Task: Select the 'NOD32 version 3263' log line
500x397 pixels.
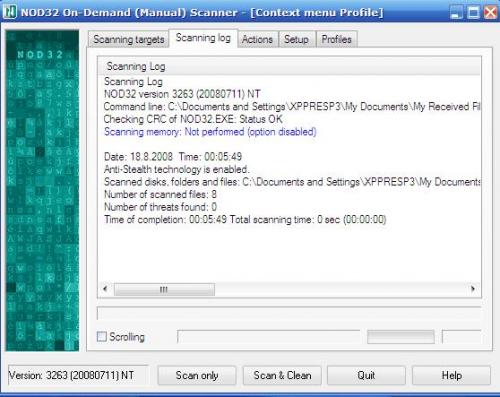Action: pos(182,94)
